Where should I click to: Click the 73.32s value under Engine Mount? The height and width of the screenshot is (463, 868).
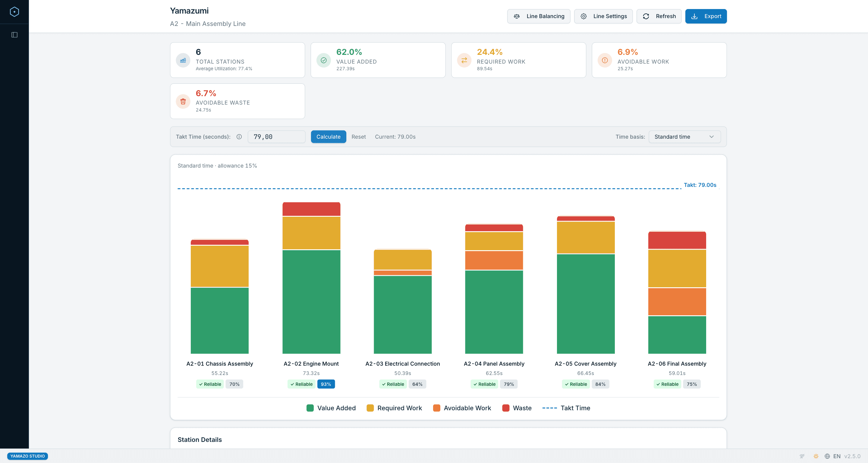point(311,373)
